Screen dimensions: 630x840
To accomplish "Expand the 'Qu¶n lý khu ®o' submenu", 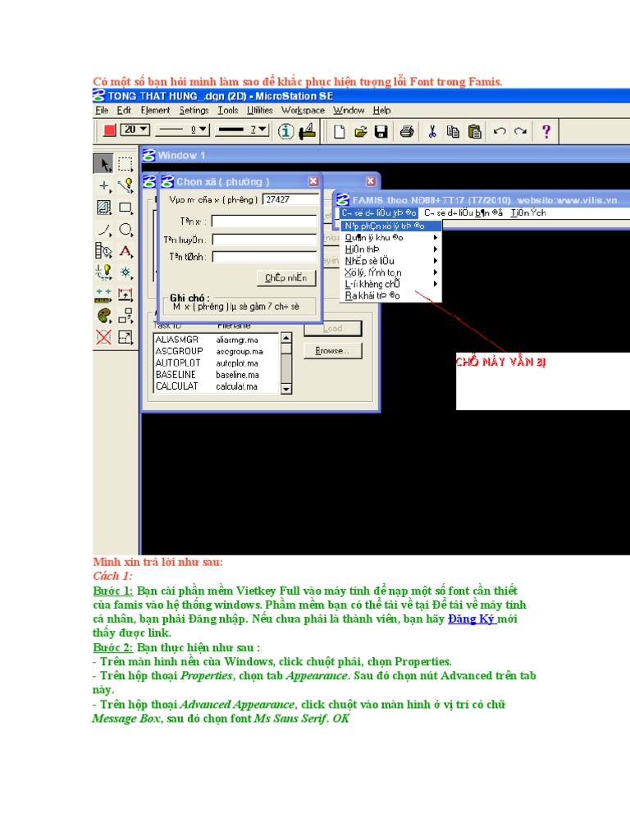I will (x=391, y=237).
